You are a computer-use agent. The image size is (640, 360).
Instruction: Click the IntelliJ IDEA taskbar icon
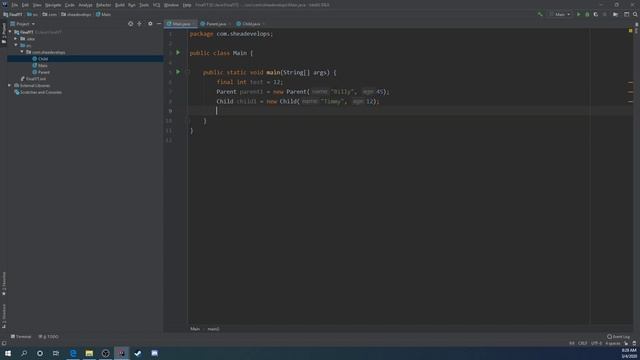(122, 353)
